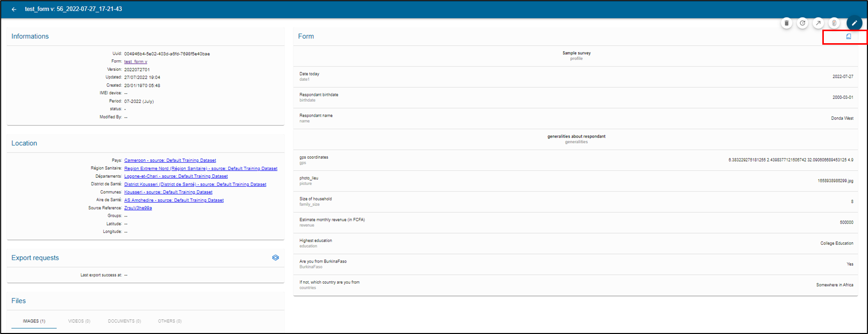868x334 pixels.
Task: Open the Region Extreme Nord link
Action: point(201,169)
